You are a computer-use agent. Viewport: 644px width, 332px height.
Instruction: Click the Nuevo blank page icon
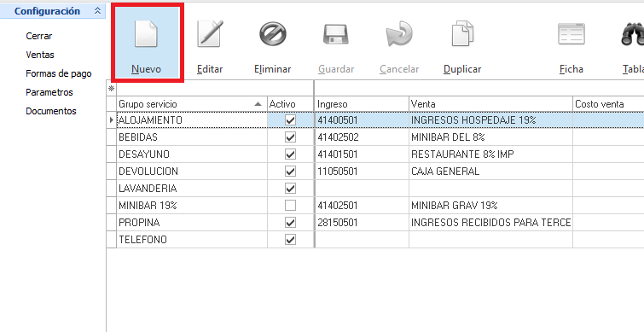click(146, 33)
